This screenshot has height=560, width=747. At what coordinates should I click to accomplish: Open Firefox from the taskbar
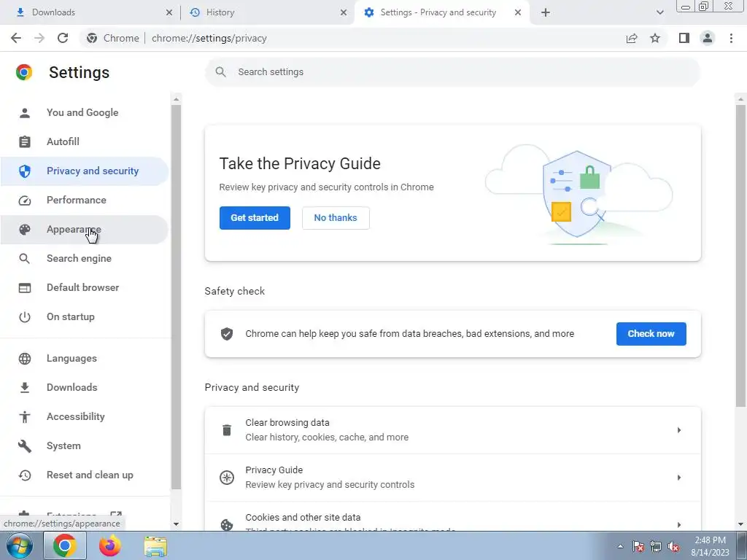point(110,546)
